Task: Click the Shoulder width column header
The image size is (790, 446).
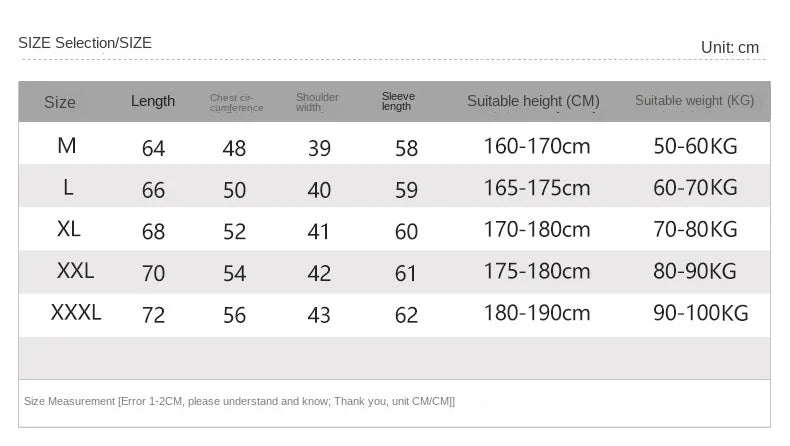Action: 317,102
